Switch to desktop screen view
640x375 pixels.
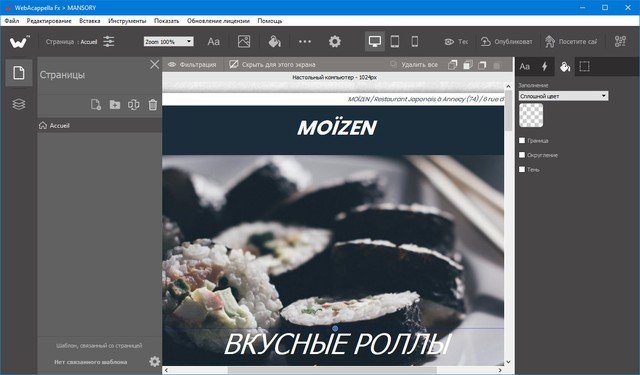click(x=375, y=42)
